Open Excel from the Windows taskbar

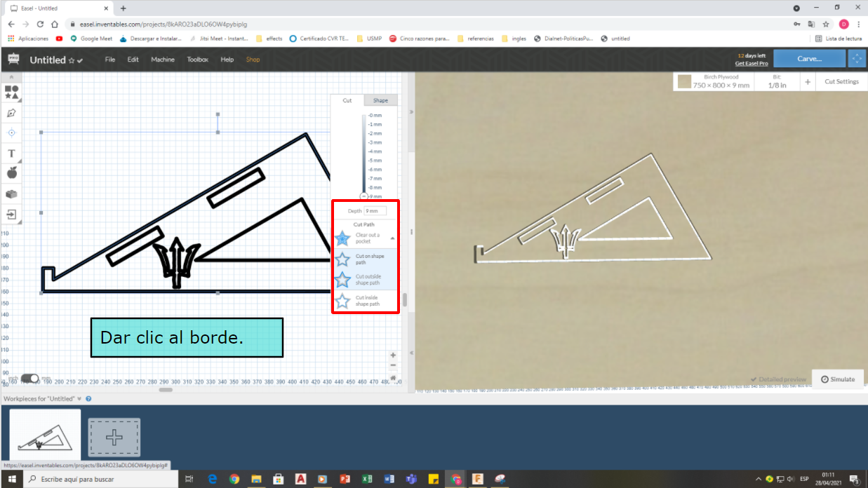(x=366, y=479)
